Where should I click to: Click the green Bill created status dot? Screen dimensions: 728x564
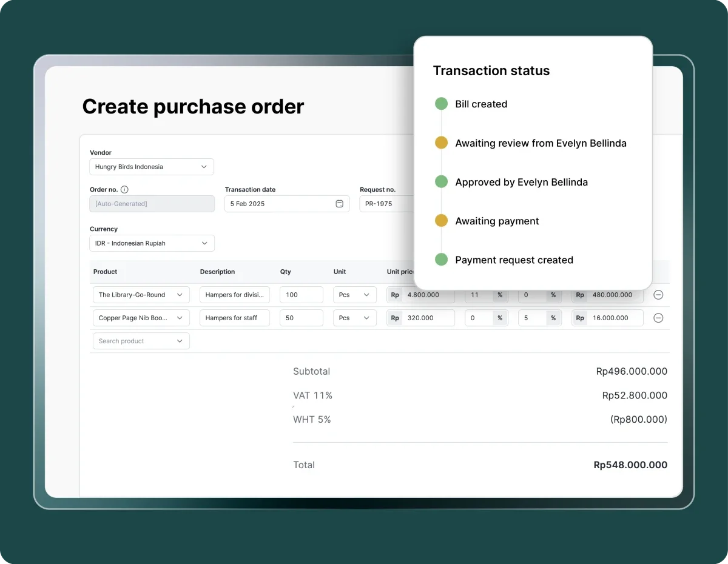[441, 104]
